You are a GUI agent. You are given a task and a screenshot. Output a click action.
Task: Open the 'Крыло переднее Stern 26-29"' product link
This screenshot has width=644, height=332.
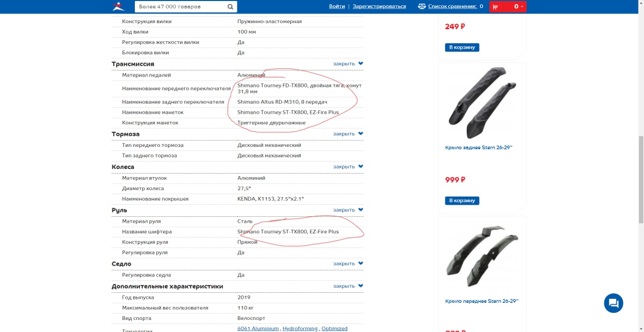click(481, 301)
